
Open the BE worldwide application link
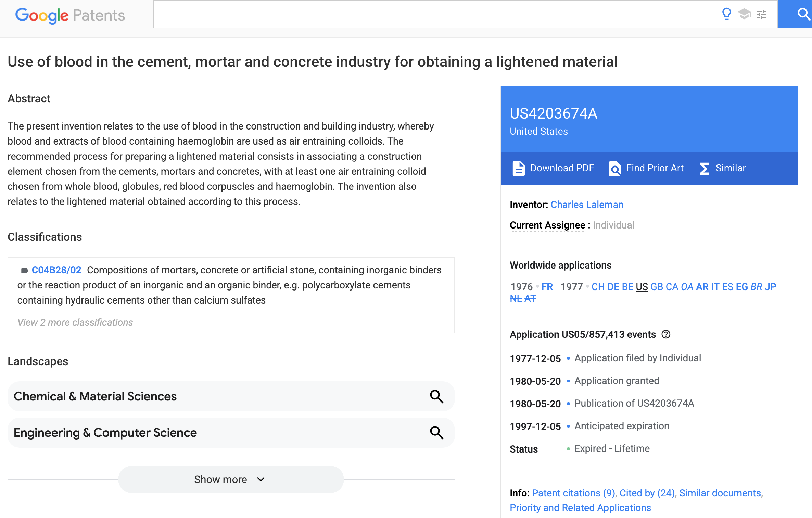(x=627, y=287)
